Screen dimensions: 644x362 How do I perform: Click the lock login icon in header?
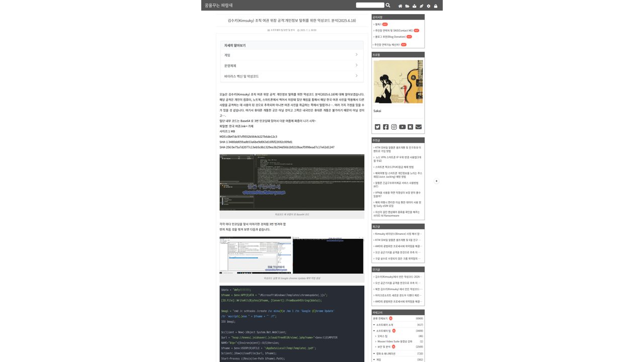click(x=436, y=6)
